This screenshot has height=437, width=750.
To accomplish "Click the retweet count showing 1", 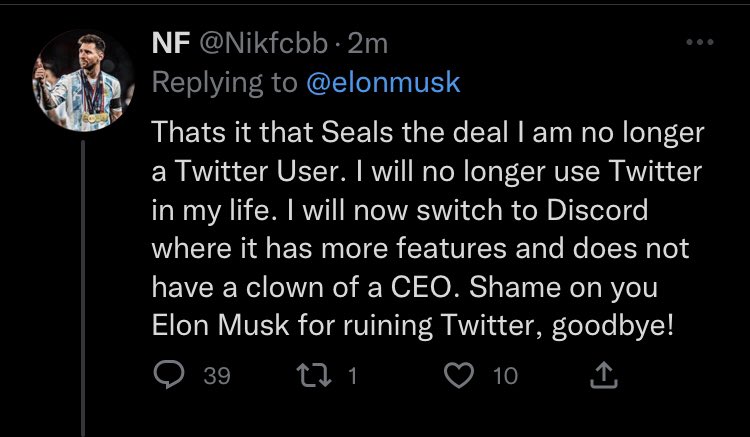I will tap(353, 376).
